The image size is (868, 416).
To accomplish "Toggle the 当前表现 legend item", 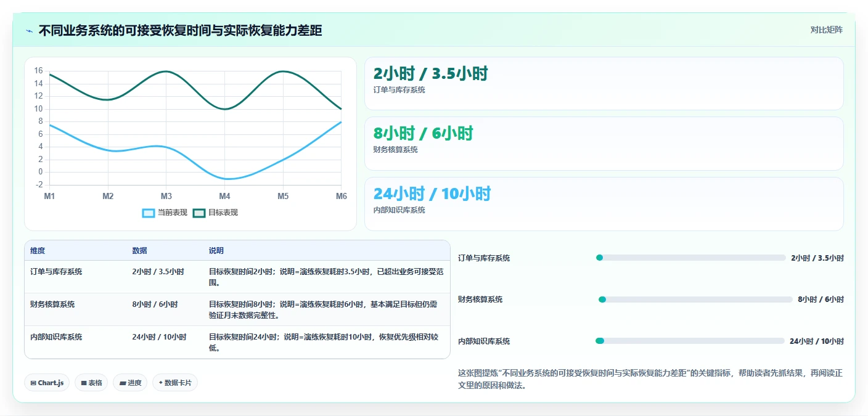I will pyautogui.click(x=165, y=213).
